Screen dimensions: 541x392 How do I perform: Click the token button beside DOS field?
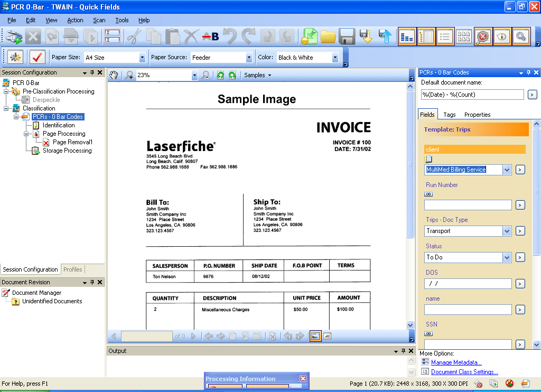(x=520, y=284)
